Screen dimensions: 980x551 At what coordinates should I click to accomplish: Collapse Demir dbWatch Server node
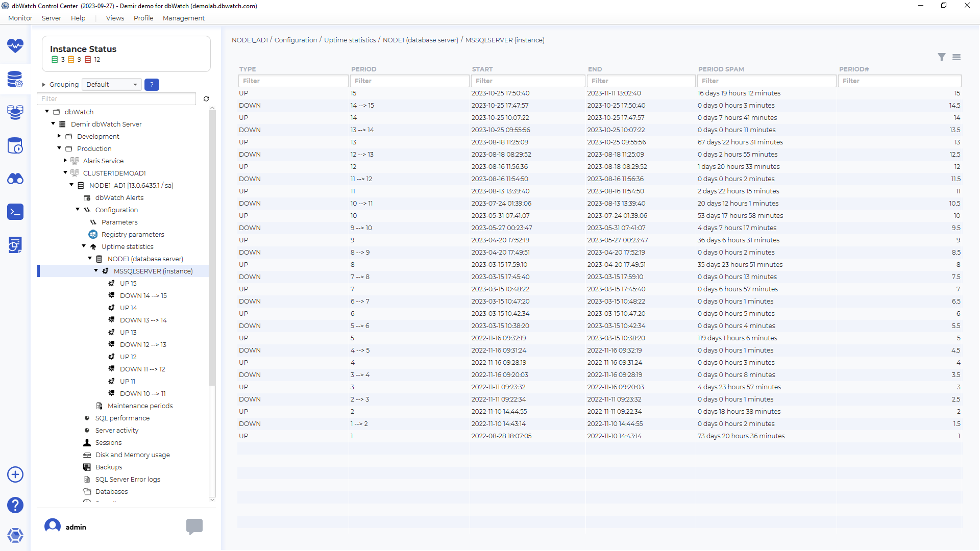click(53, 123)
